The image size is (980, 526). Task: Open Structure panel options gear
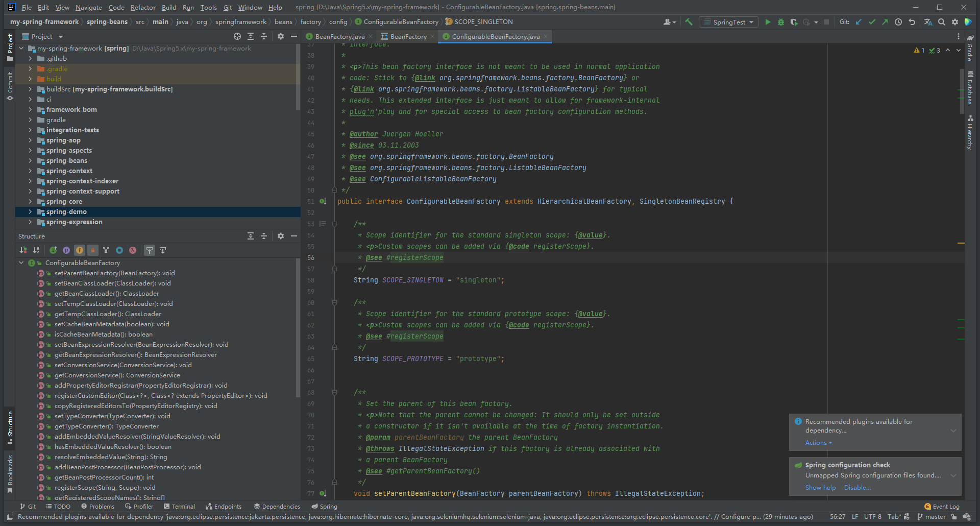pos(281,236)
